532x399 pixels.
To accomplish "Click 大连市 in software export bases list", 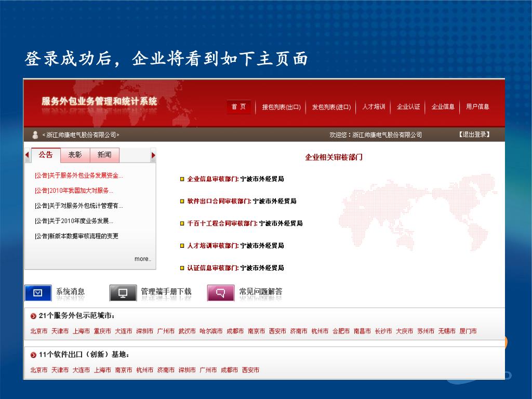I will (81, 370).
